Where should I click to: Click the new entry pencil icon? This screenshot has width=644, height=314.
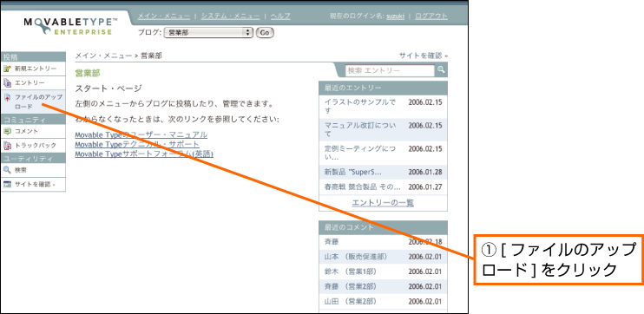[x=7, y=69]
